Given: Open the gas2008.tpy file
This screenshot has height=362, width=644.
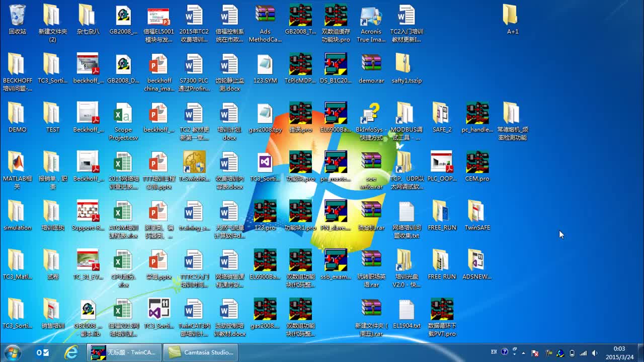Looking at the screenshot, I should pyautogui.click(x=265, y=118).
